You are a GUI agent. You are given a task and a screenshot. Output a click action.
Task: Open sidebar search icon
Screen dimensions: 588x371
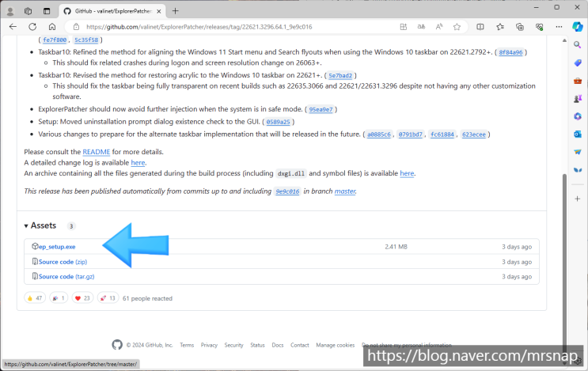(578, 45)
